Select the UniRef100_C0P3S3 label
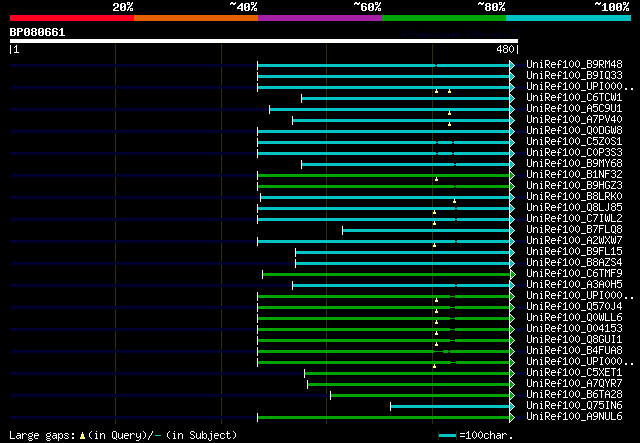This screenshot has height=443, width=640. [x=574, y=152]
